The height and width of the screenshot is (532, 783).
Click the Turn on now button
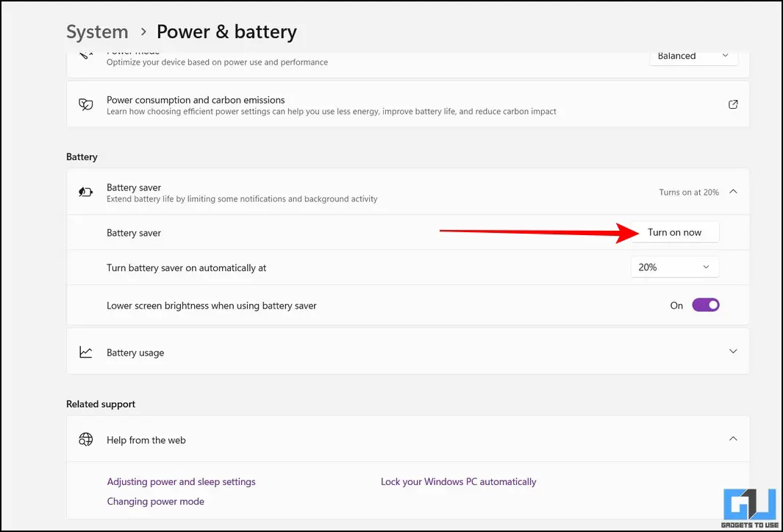tap(675, 232)
